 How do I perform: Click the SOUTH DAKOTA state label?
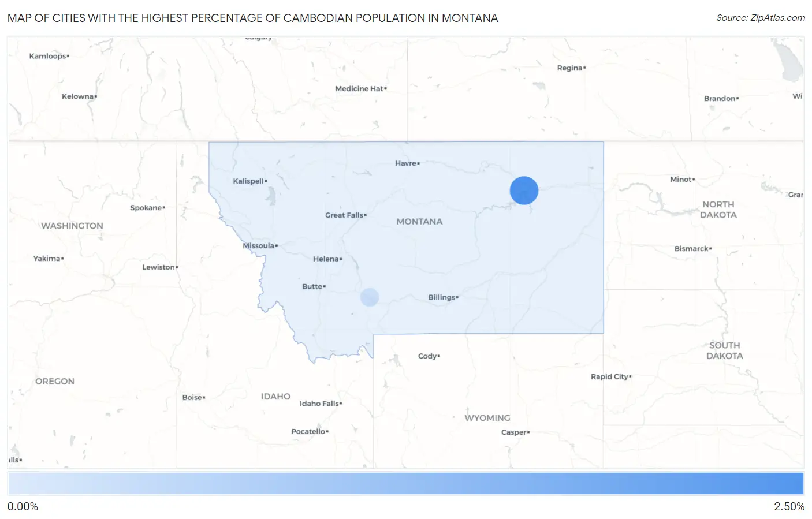(725, 350)
